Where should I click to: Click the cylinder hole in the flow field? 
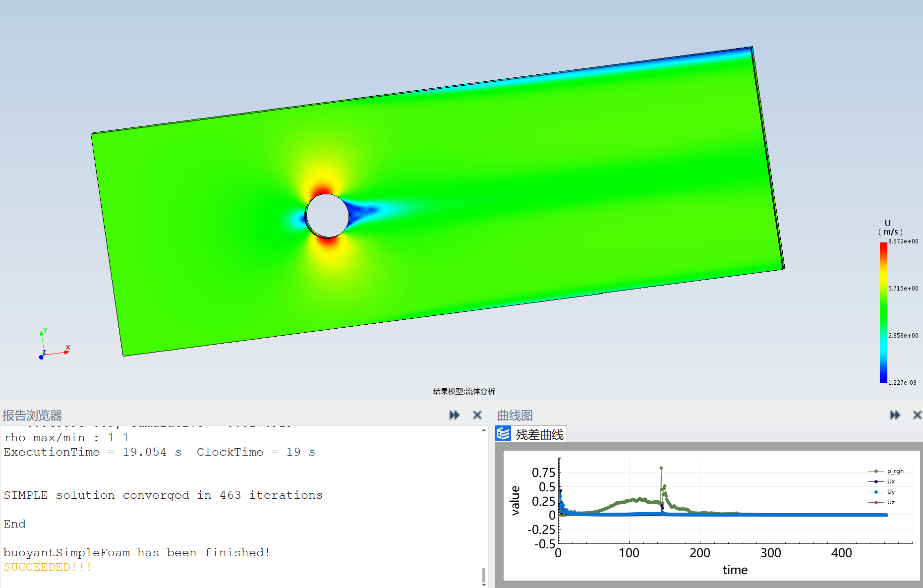click(327, 216)
